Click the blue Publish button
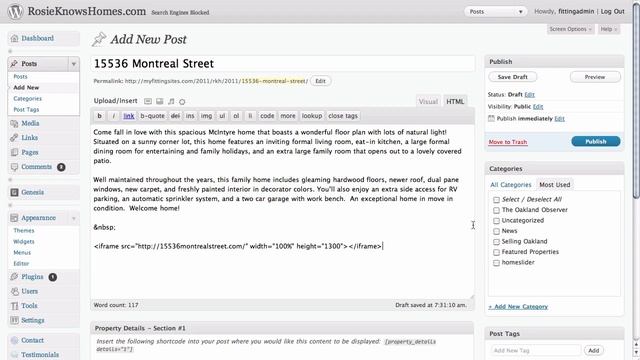640x360 pixels. point(596,142)
